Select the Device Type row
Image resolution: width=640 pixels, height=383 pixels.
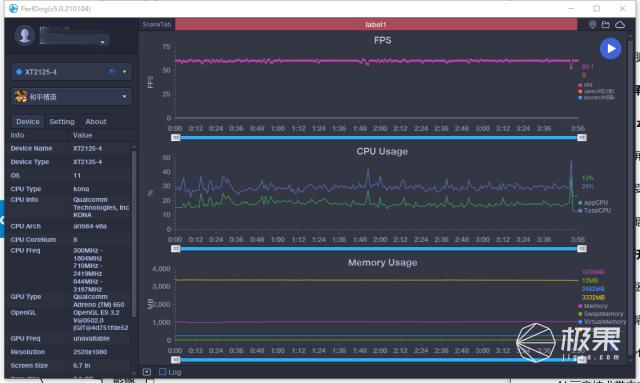pos(69,162)
